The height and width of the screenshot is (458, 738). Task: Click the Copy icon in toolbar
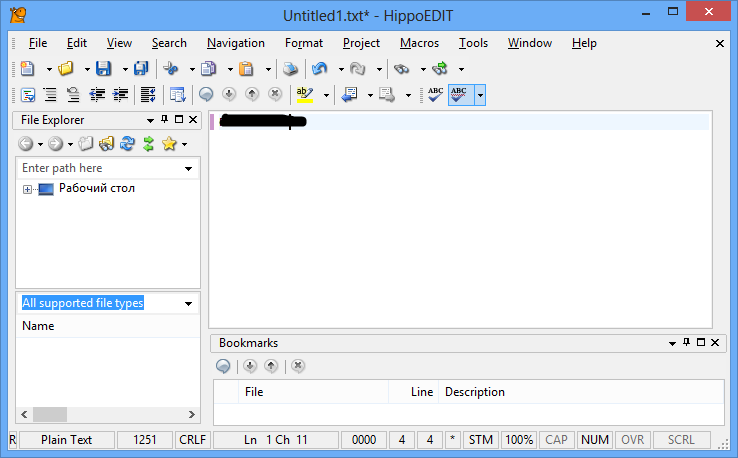209,69
